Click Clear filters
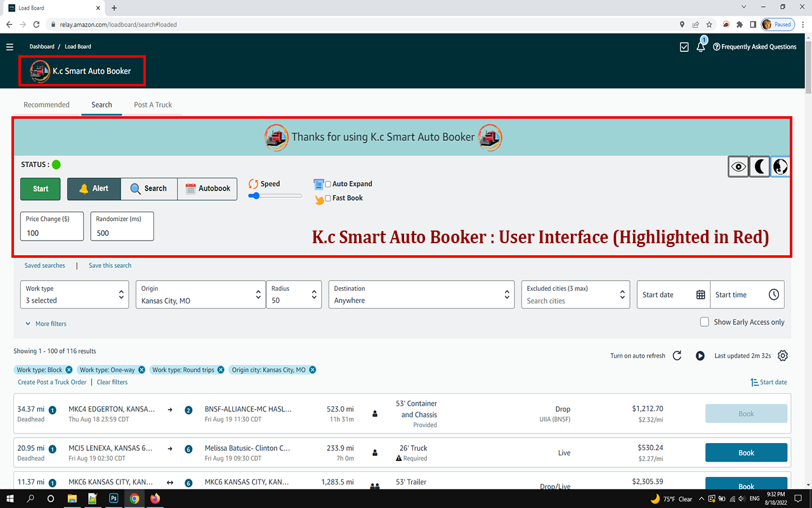Viewport: 812px width, 508px height. point(112,382)
